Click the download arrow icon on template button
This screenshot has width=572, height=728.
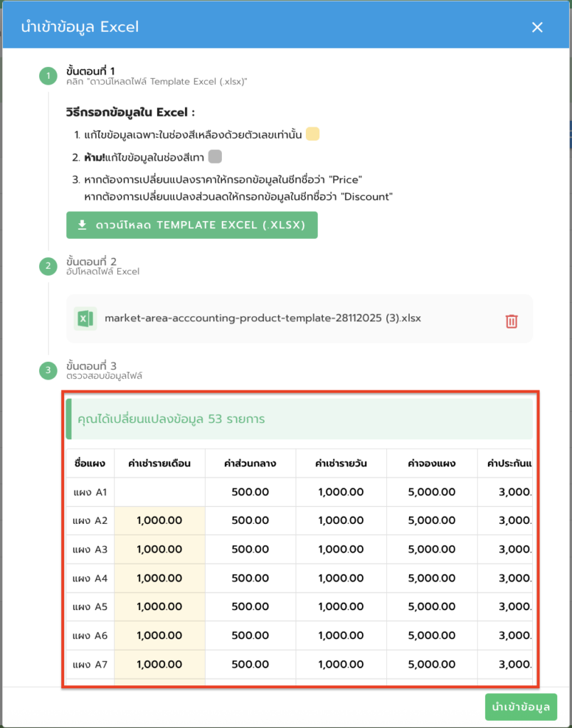coord(83,225)
